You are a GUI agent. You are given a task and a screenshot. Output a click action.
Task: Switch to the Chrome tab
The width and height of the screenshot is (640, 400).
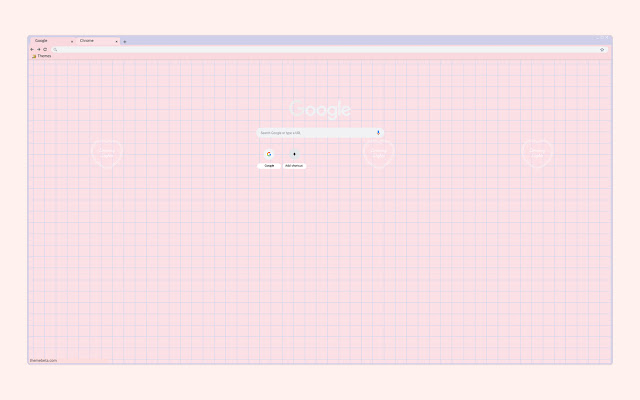point(97,41)
